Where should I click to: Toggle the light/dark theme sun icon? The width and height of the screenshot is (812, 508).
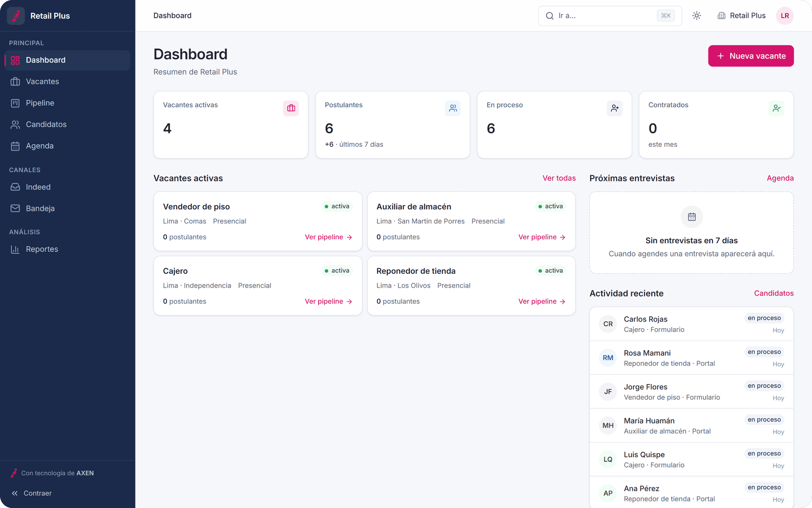click(x=697, y=16)
